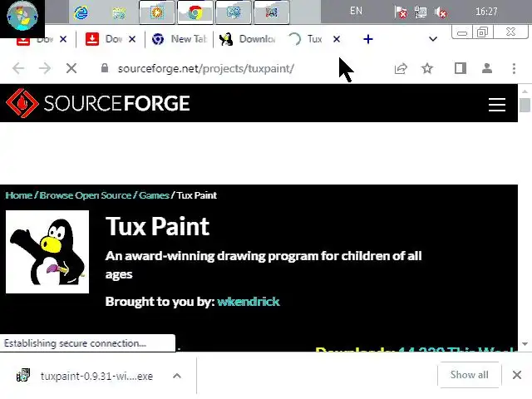
Task: Go back to the previous page
Action: [18, 68]
